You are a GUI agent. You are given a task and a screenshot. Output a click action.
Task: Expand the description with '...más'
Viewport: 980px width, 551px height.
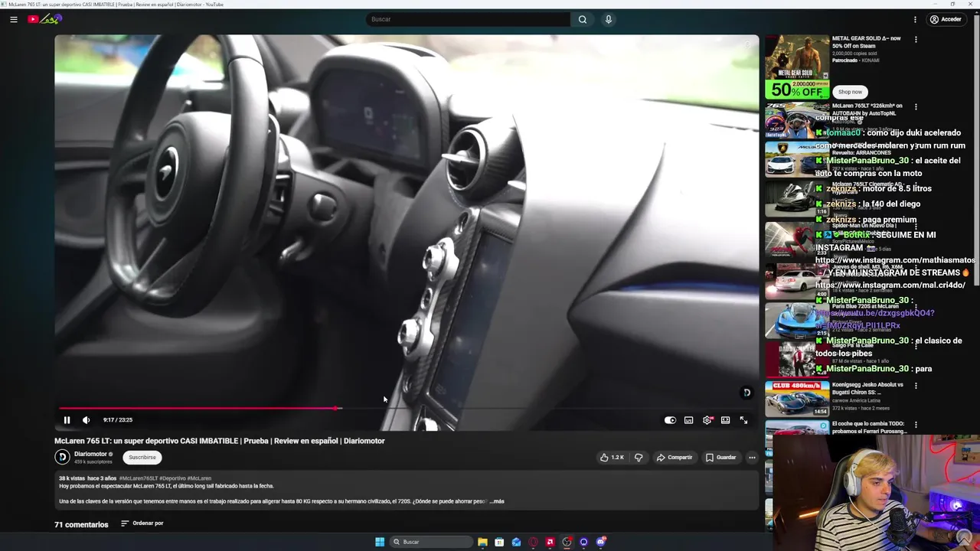tap(497, 501)
